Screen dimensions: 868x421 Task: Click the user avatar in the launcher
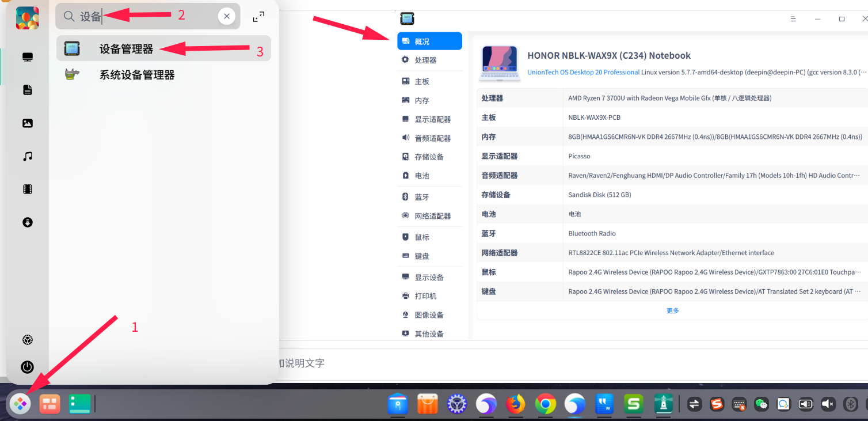pos(28,18)
